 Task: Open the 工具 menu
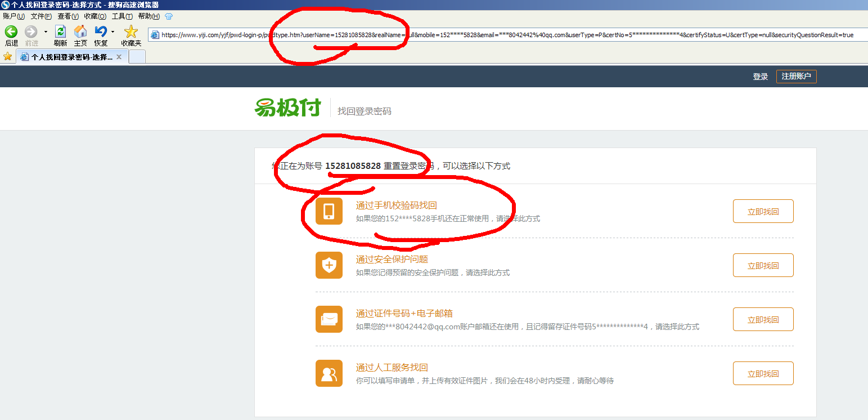(x=122, y=16)
